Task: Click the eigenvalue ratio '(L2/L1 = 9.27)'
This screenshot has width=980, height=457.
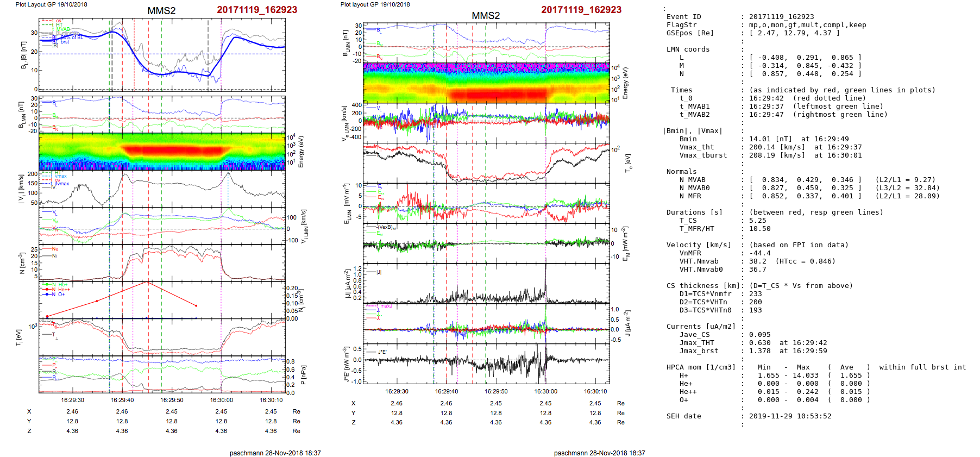Action: (905, 180)
